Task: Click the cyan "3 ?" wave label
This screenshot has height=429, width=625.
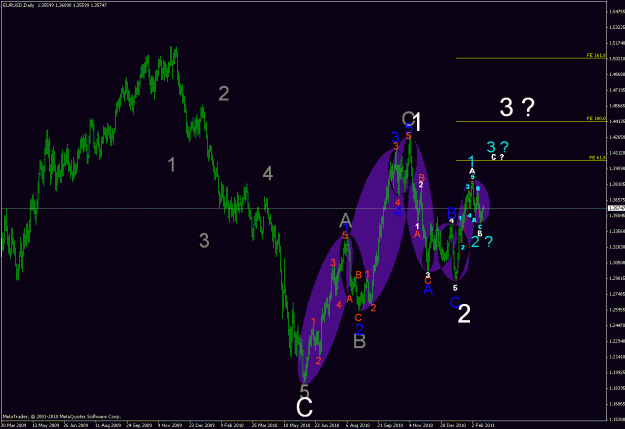Action: click(497, 147)
